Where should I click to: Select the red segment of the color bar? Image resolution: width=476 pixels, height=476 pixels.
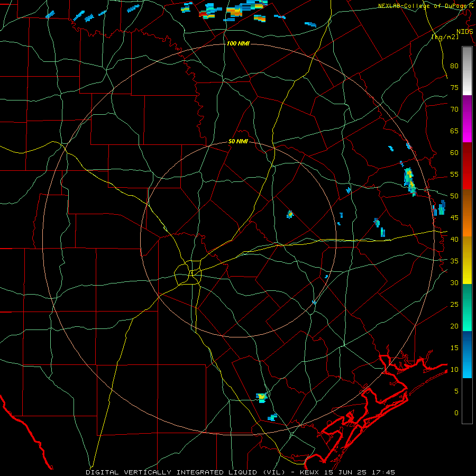(467, 167)
